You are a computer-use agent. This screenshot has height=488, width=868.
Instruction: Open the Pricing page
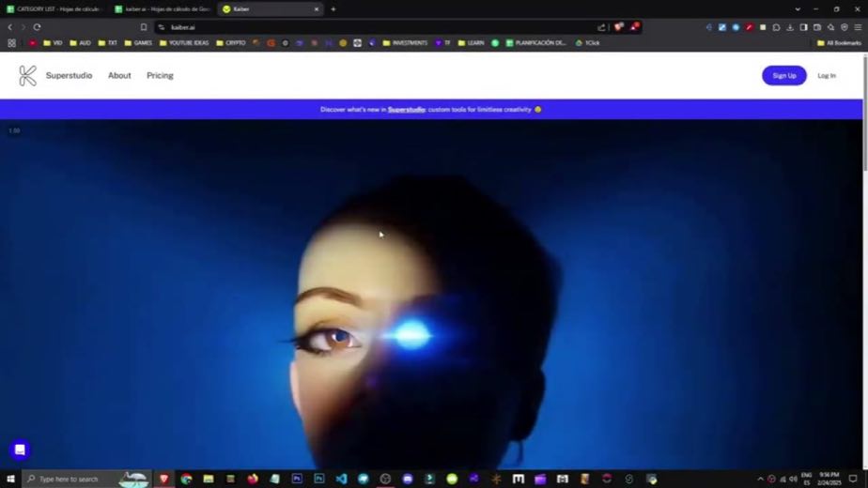160,76
